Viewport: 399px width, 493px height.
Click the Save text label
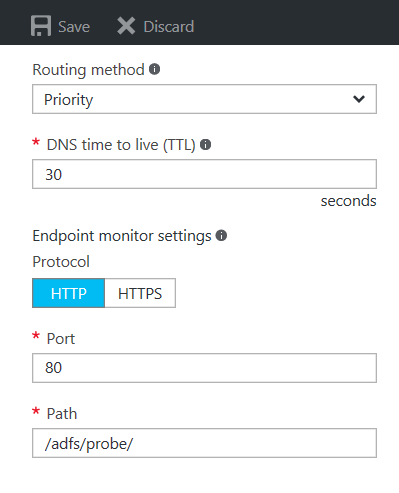click(x=74, y=27)
